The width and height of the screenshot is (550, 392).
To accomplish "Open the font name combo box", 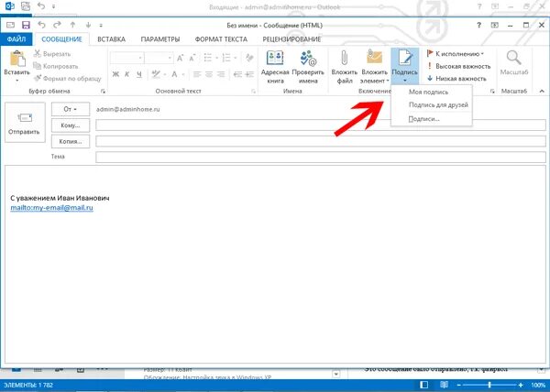I will 127,58.
